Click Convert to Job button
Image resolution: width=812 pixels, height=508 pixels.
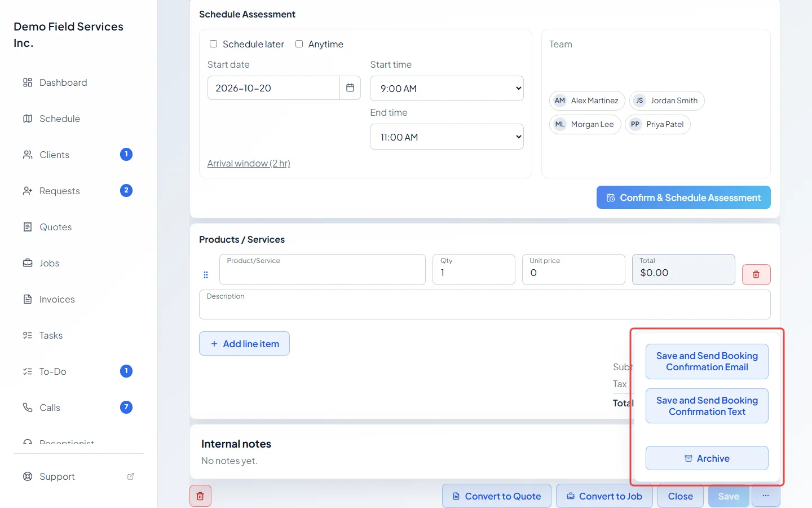click(x=604, y=496)
